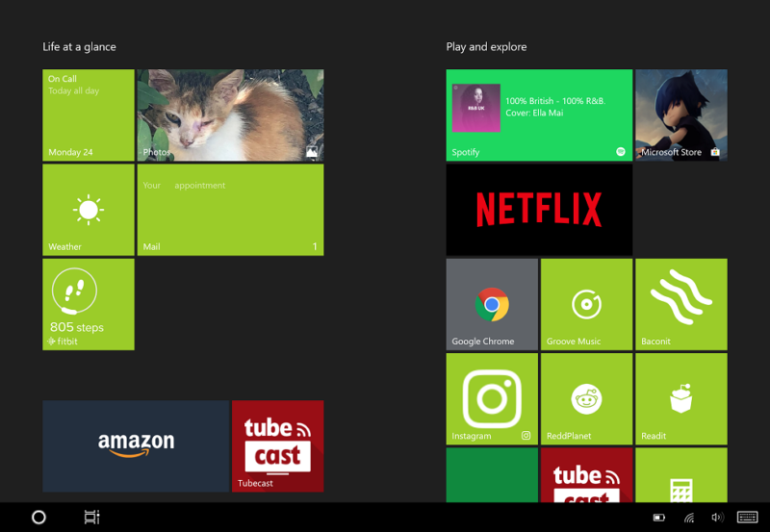
Task: Open the Microsoft Store tile
Action: 680,114
